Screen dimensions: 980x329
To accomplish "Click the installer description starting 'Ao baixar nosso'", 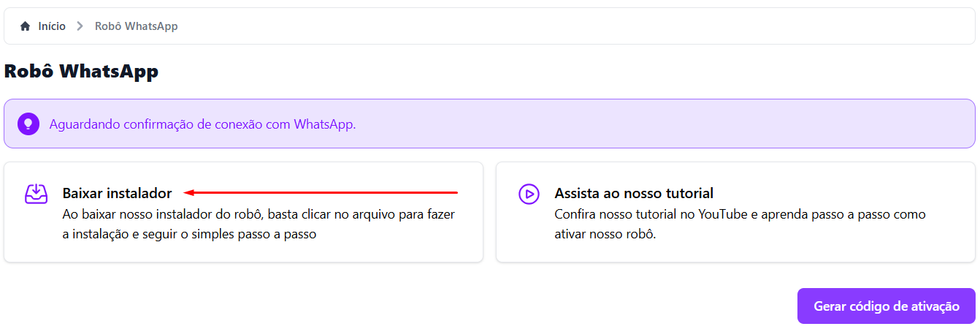I will [261, 215].
